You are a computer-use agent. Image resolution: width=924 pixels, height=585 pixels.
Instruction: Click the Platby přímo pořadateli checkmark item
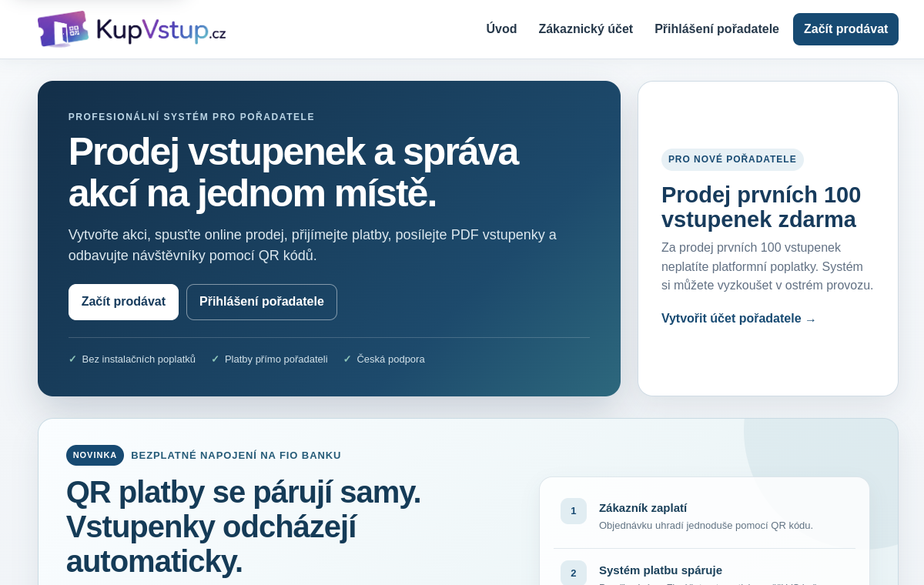pos(269,359)
